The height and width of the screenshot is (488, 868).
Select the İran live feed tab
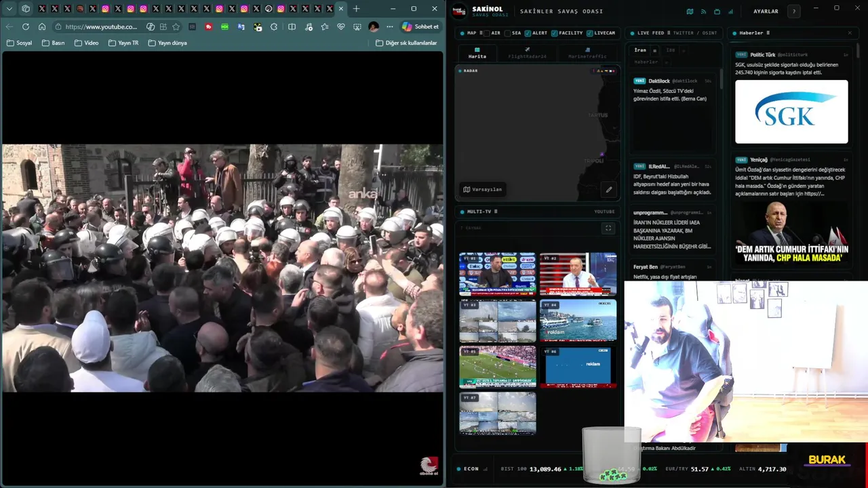[x=640, y=50]
